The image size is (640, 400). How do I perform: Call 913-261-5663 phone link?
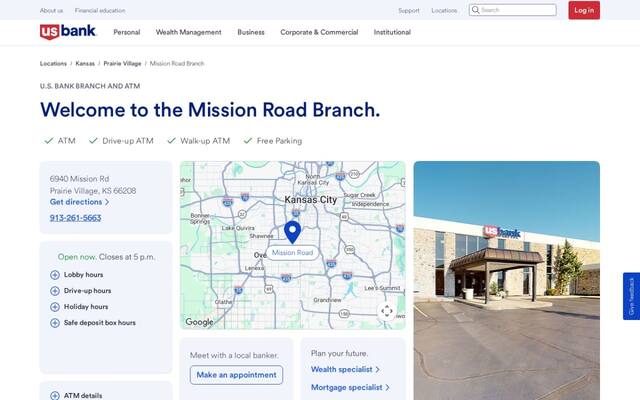[x=76, y=218]
